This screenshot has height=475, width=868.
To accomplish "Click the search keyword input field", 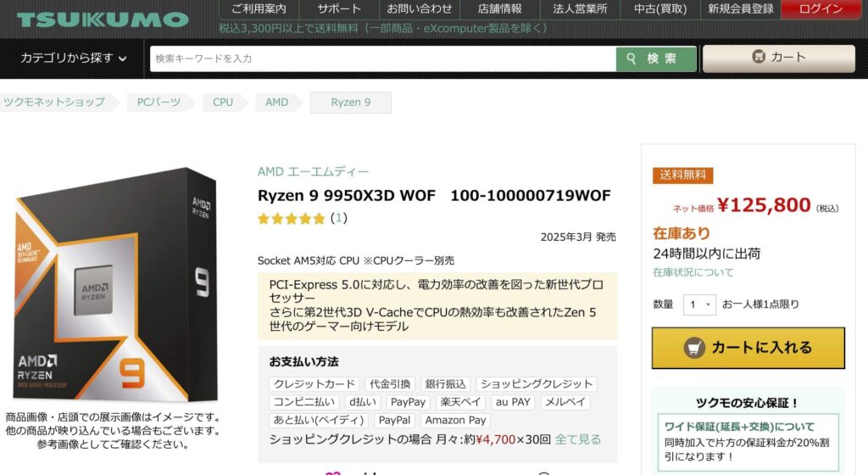I will coord(383,59).
